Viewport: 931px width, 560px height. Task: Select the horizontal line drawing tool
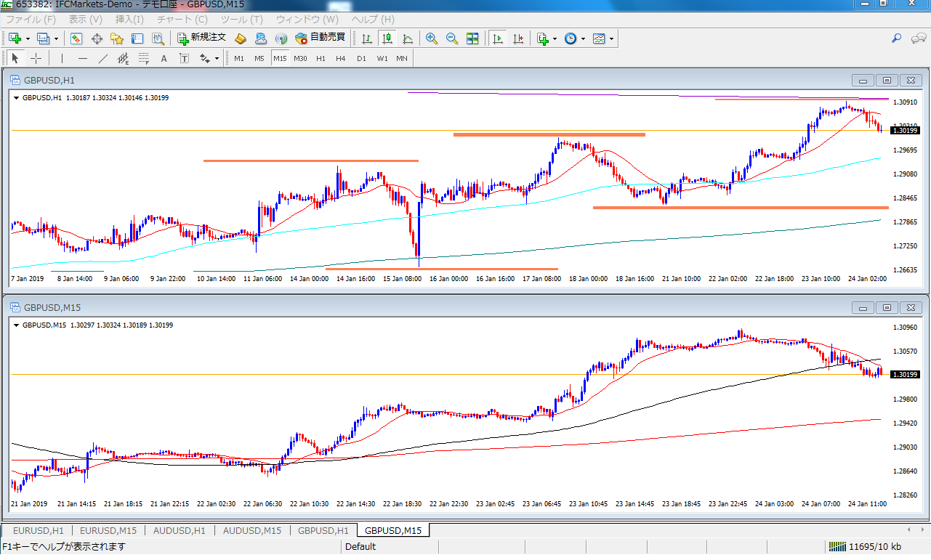[83, 58]
